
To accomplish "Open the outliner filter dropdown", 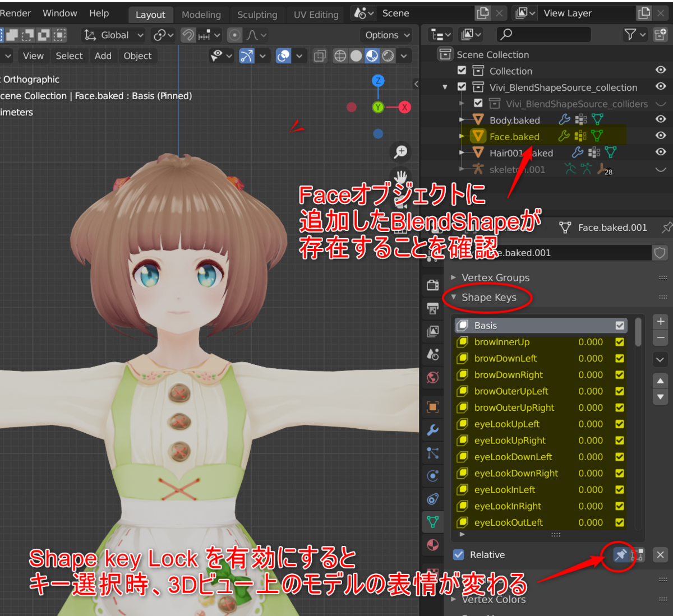I will (635, 35).
